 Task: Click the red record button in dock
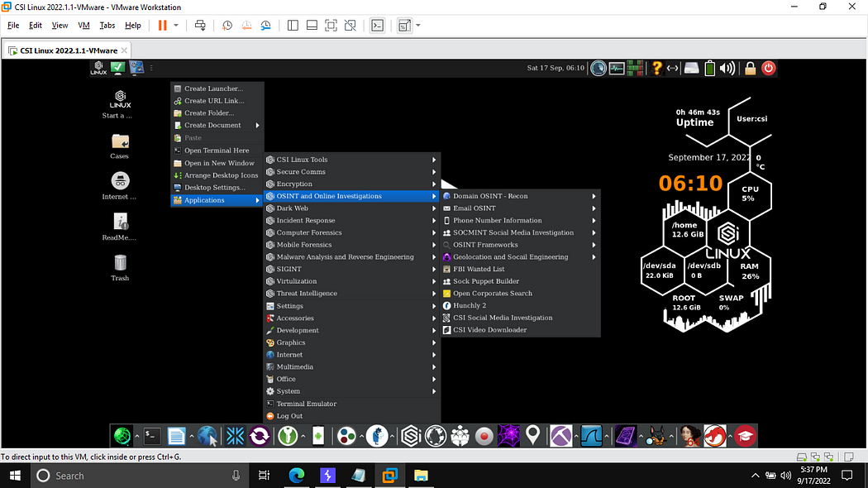[484, 437]
